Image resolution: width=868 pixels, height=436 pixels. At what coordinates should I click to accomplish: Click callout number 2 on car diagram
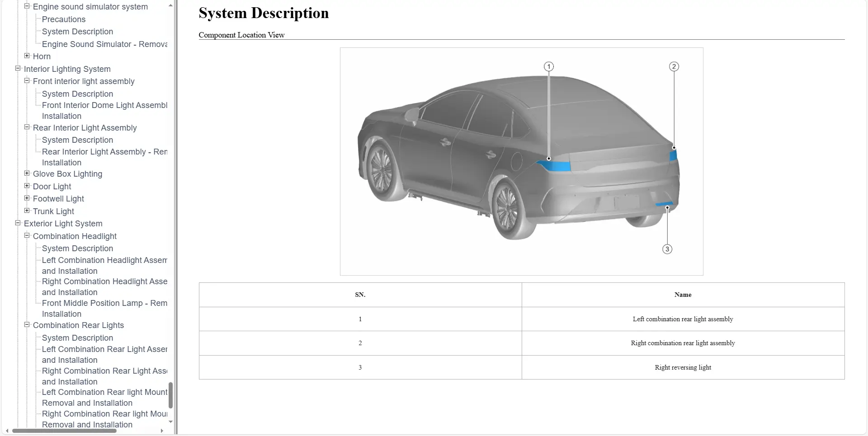pos(674,67)
